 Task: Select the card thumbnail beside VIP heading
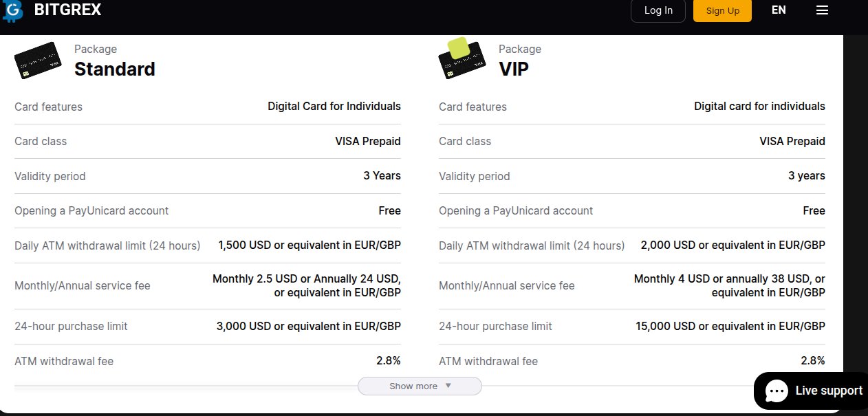(x=462, y=58)
